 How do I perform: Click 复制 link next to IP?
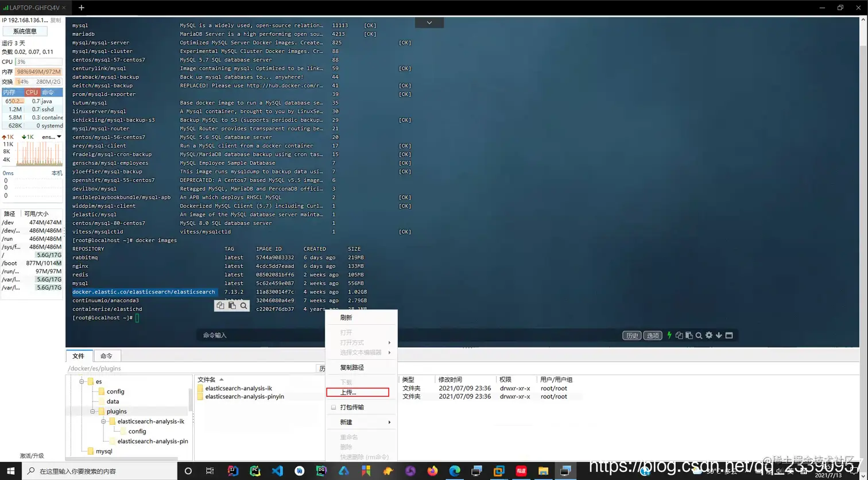(x=56, y=20)
